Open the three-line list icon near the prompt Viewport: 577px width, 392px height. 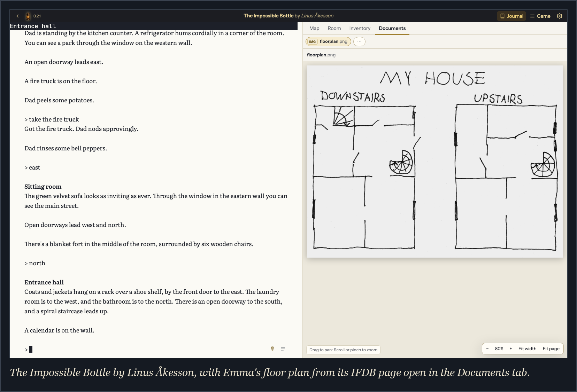pos(283,349)
